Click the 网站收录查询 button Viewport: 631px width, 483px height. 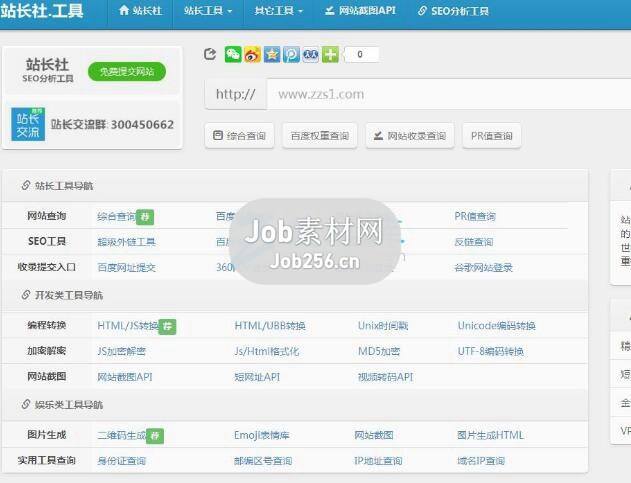tap(410, 136)
